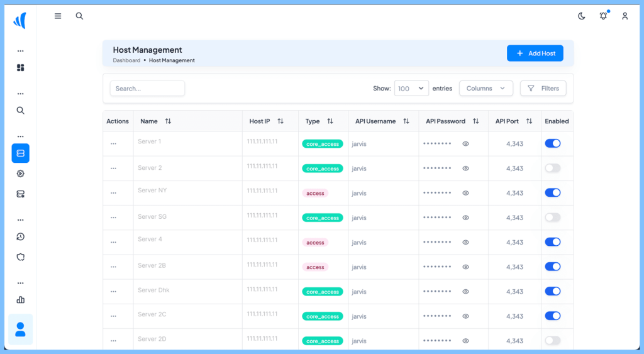This screenshot has height=354, width=644.
Task: Select the sidebar bar chart icon
Action: [x=20, y=300]
